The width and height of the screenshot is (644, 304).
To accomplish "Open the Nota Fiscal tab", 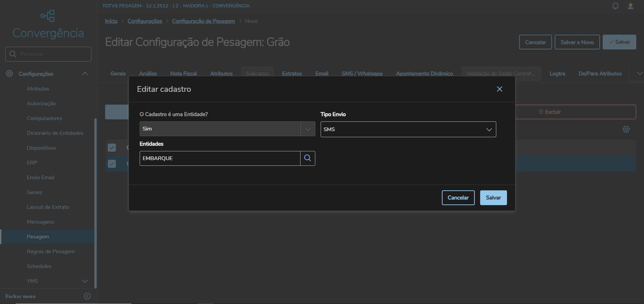I will pos(183,74).
